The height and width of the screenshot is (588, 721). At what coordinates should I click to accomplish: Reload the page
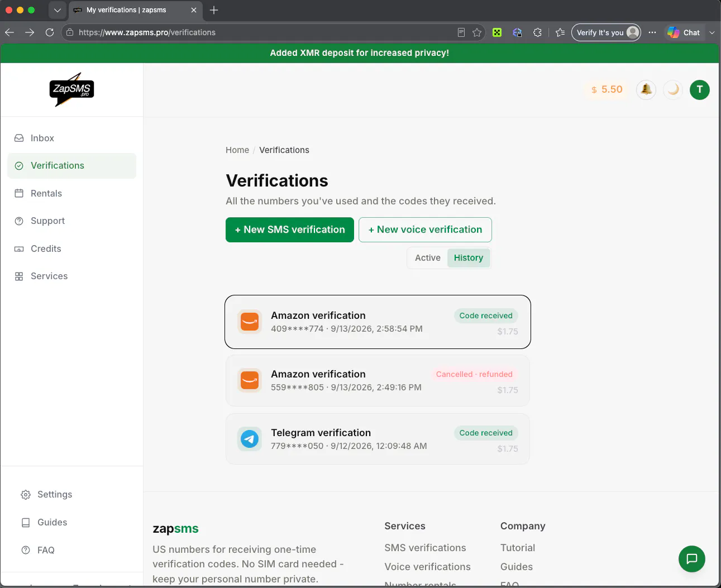tap(50, 32)
